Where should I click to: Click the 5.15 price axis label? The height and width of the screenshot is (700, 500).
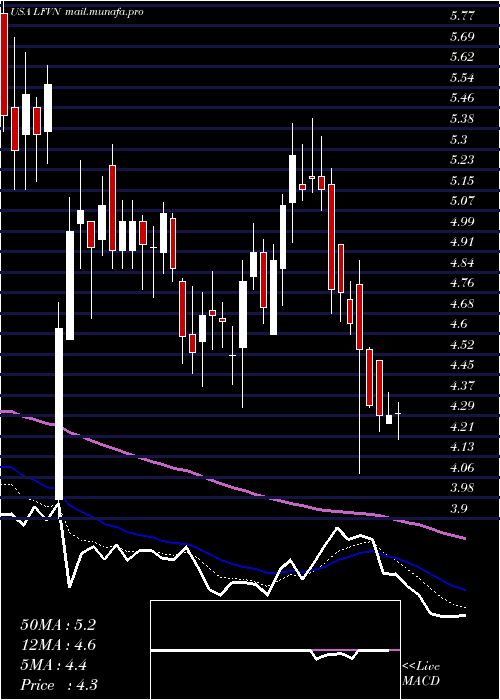(x=462, y=181)
